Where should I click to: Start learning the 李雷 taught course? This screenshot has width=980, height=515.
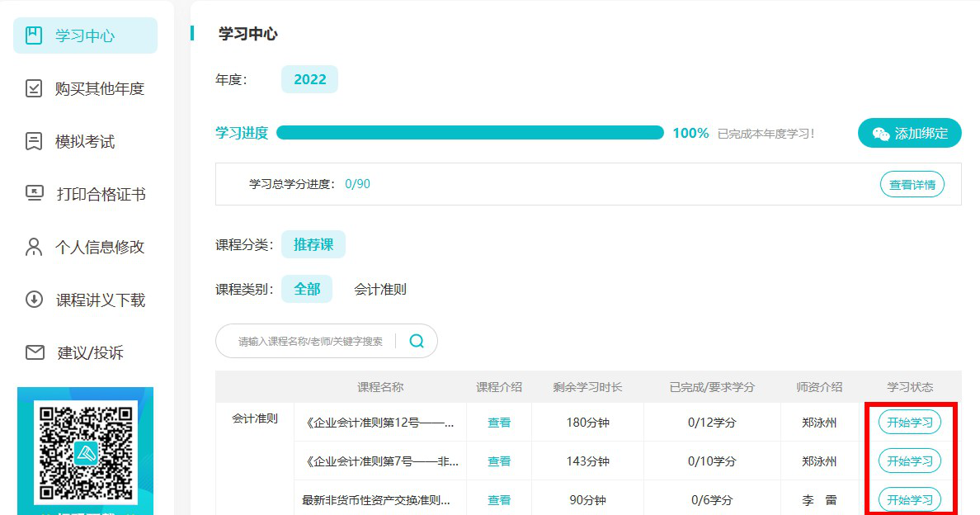909,500
